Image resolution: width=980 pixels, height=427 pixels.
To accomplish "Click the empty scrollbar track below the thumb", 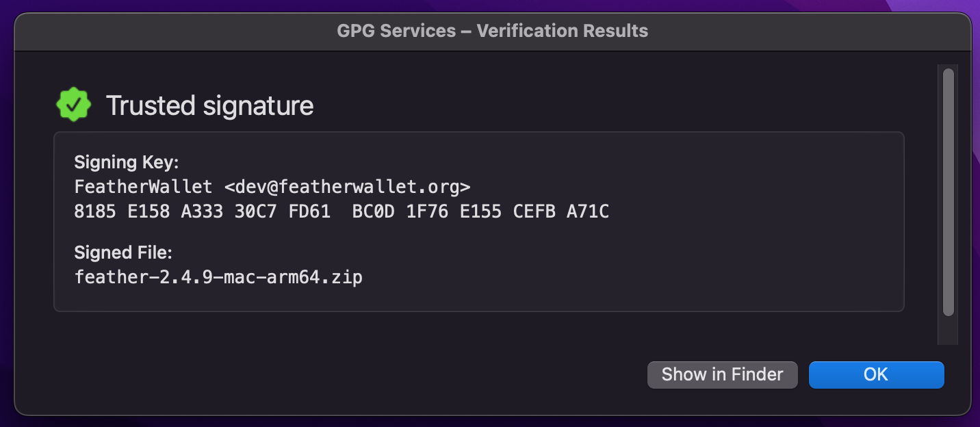I will 948,331.
